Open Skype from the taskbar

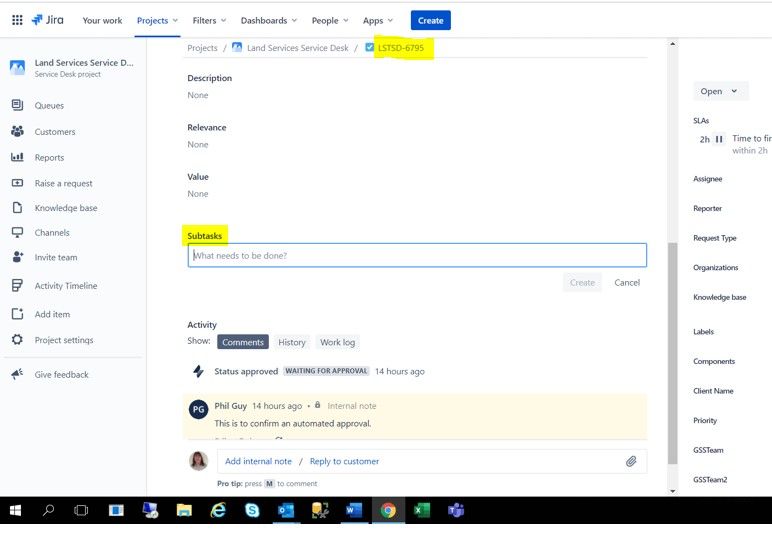(252, 510)
